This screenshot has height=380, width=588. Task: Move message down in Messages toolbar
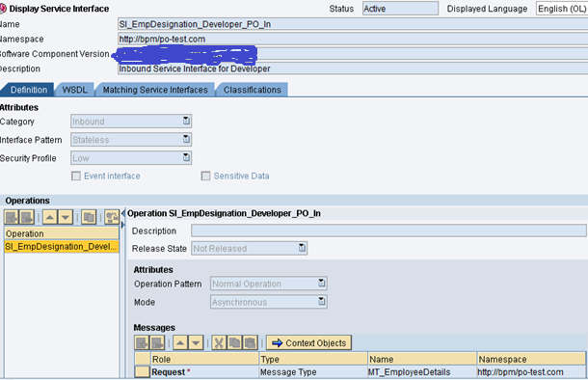[196, 342]
